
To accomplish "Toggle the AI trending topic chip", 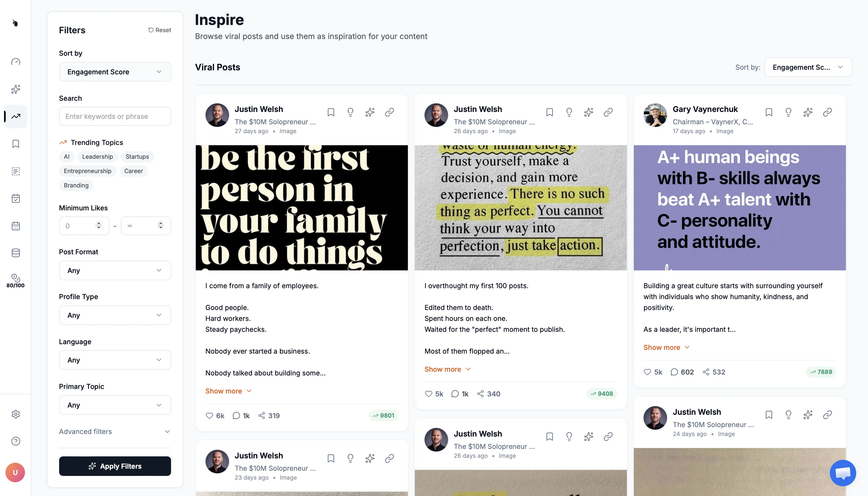I will [66, 156].
